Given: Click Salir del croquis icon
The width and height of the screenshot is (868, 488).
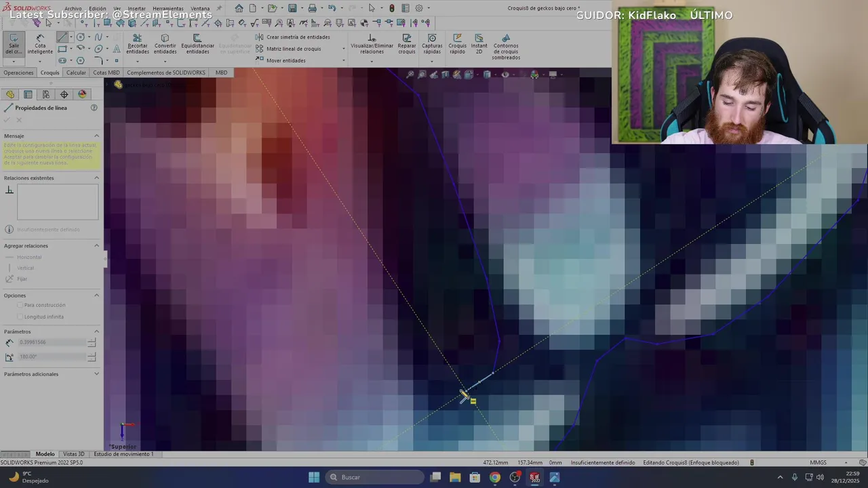Looking at the screenshot, I should [x=14, y=39].
